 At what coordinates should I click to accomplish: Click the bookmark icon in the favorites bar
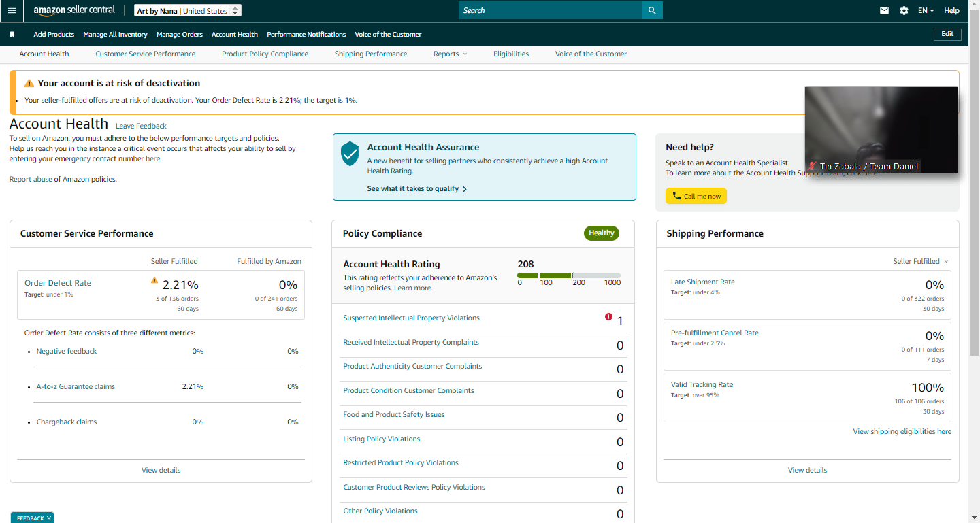pyautogui.click(x=12, y=34)
